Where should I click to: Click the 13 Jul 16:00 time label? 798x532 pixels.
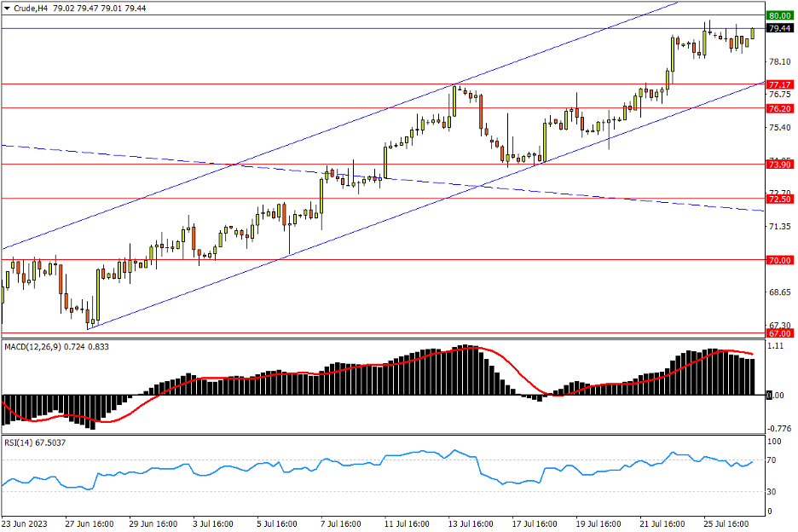pos(471,523)
